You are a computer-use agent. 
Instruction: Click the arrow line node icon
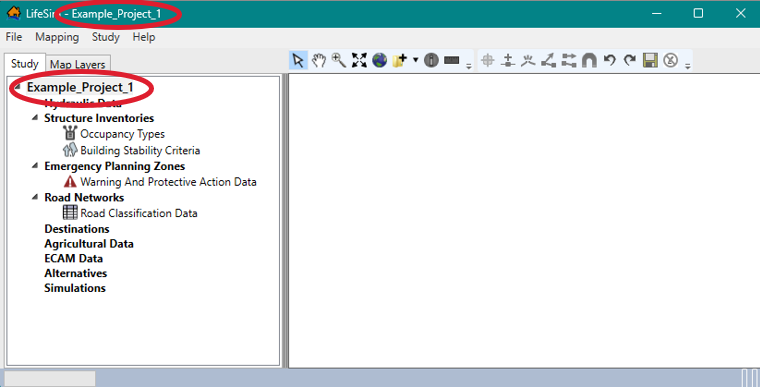549,61
